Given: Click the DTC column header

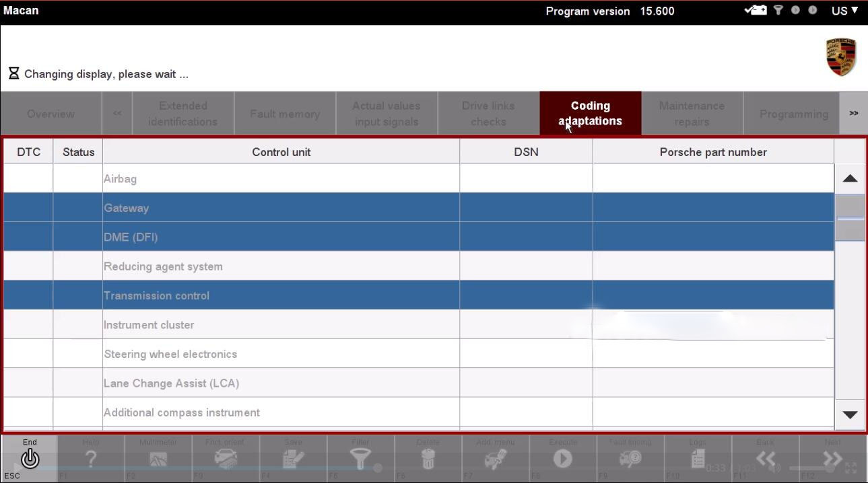Looking at the screenshot, I should (28, 152).
